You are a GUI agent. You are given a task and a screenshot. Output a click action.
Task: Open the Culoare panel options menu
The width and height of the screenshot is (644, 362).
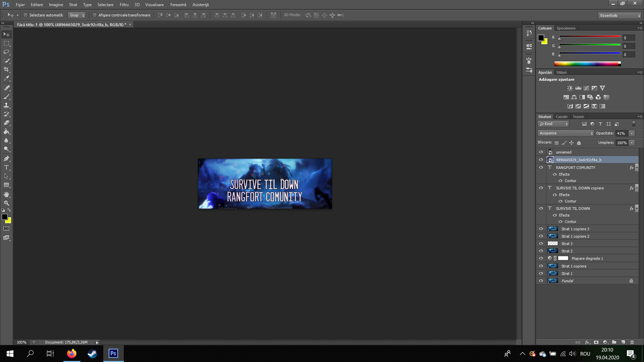click(640, 28)
